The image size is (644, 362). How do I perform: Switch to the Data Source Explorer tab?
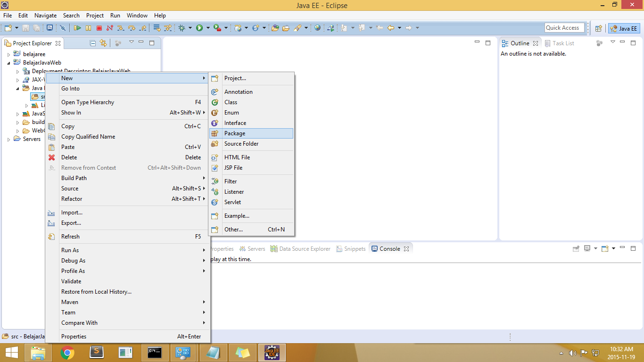300,249
